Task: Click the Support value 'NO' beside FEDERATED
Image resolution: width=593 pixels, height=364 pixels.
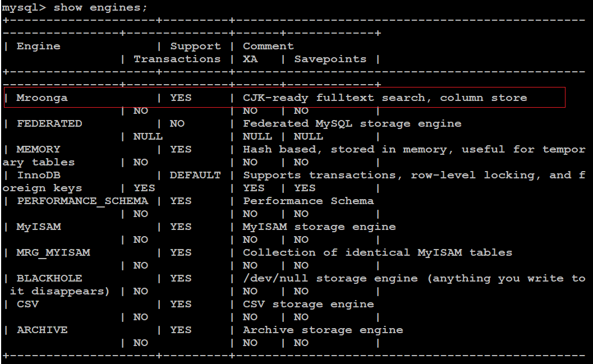Action: pos(177,123)
